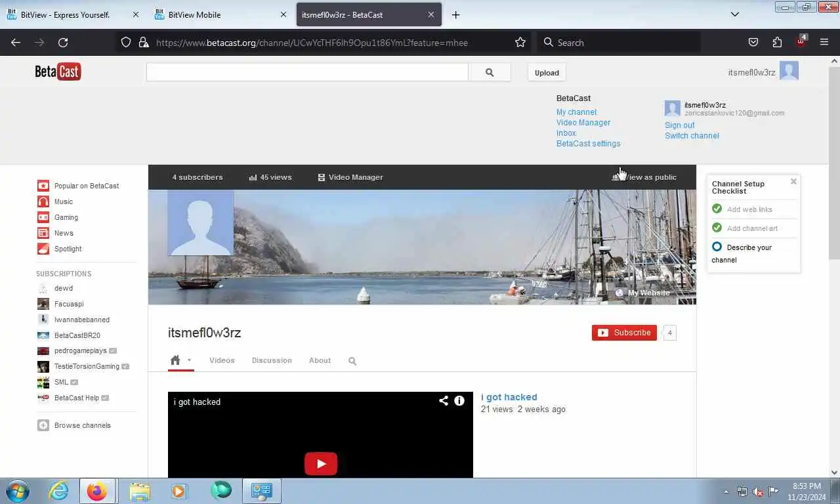
Task: Click the info icon on the video
Action: tap(459, 401)
